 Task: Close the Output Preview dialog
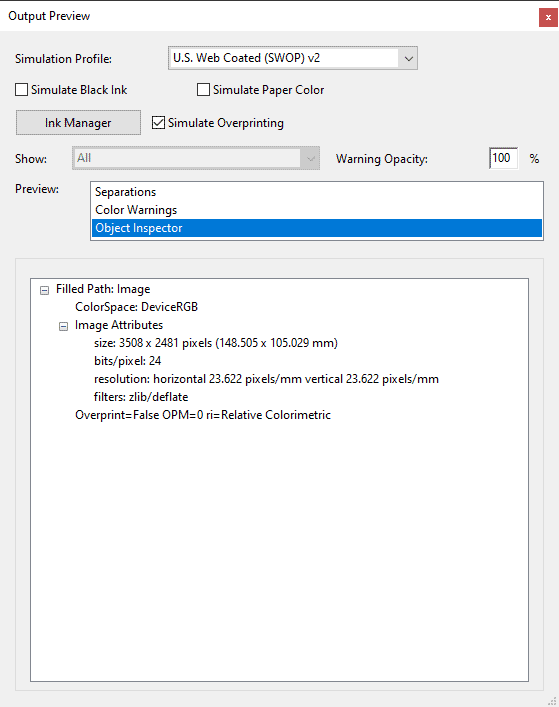click(x=548, y=18)
